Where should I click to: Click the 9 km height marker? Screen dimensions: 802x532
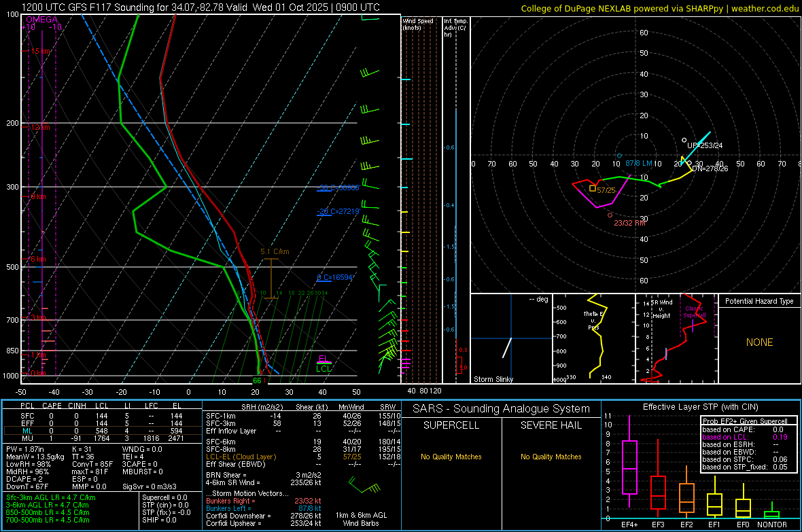click(38, 196)
